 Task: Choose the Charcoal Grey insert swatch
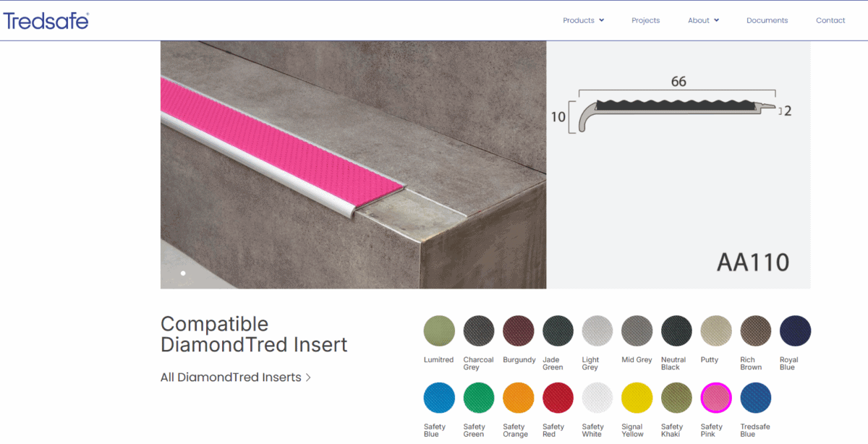[479, 331]
